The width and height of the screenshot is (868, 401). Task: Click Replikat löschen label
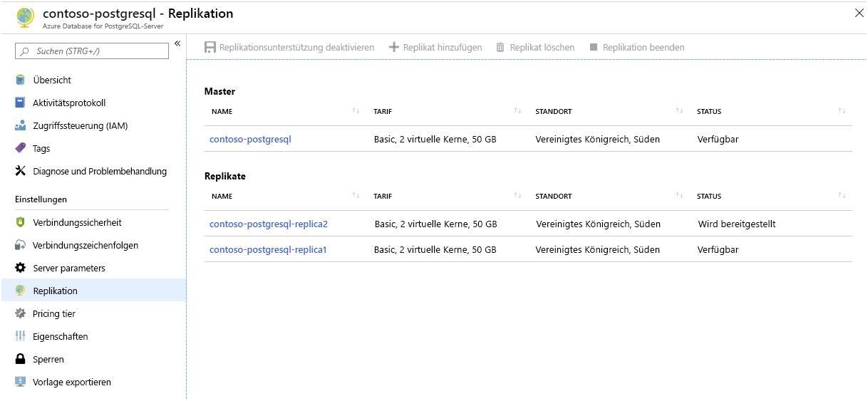point(542,47)
